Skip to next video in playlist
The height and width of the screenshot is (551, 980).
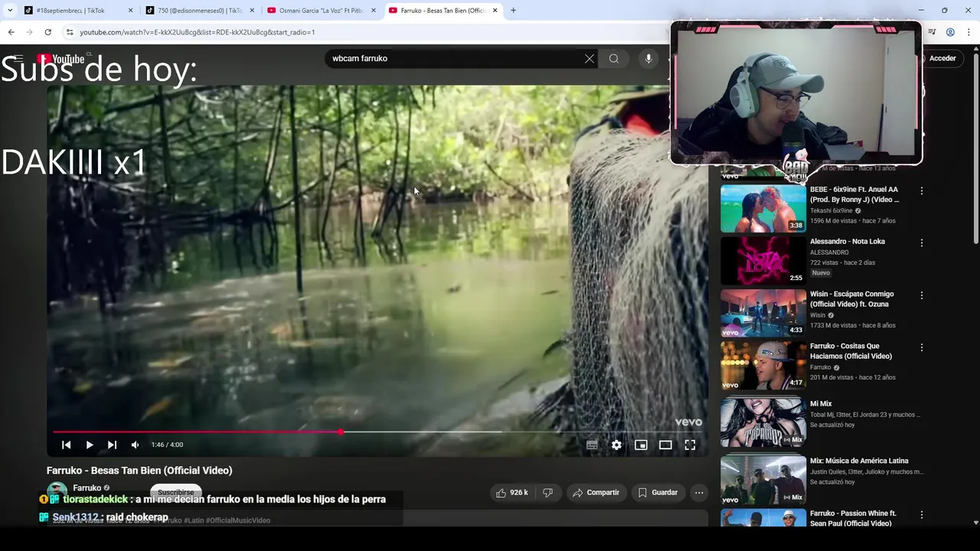112,445
